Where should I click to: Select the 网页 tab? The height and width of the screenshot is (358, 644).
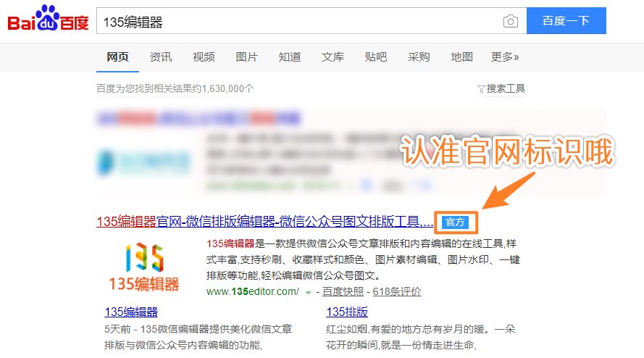tap(117, 57)
